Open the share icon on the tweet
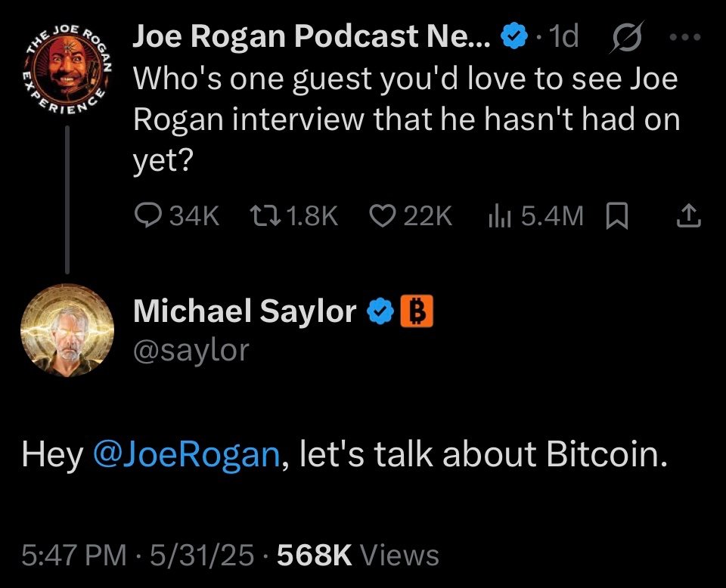Viewport: 726px width, 588px height. click(688, 215)
